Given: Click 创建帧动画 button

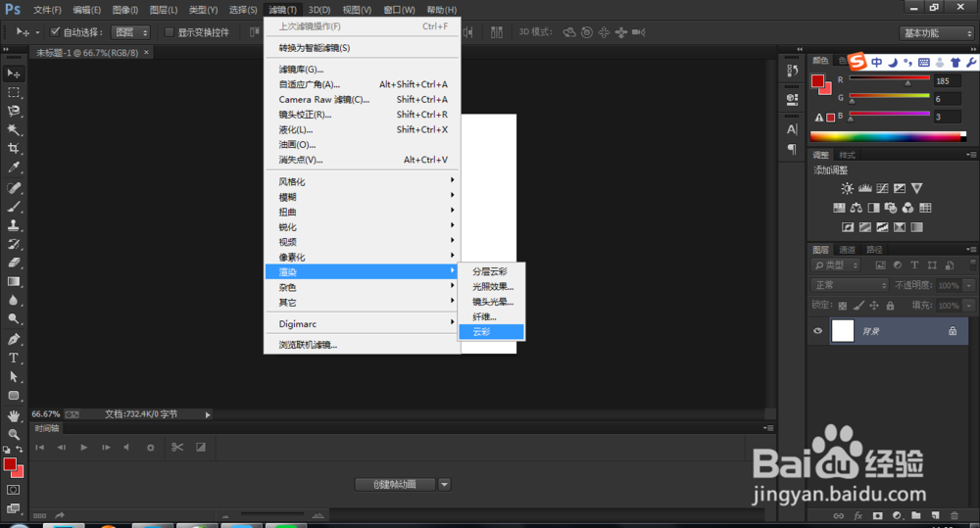Looking at the screenshot, I should click(x=395, y=484).
